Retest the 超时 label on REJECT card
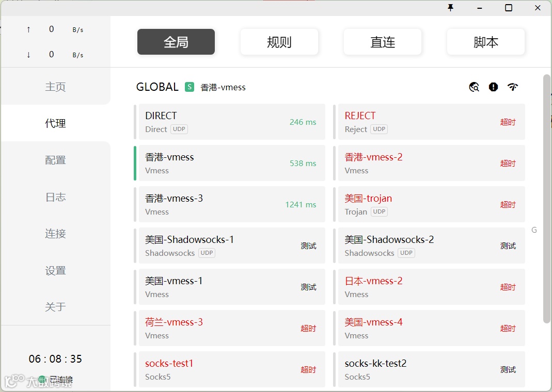Image resolution: width=552 pixels, height=392 pixels. click(508, 122)
